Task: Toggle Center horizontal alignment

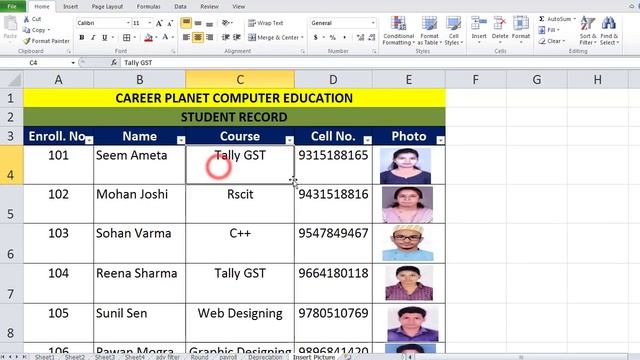Action: tap(198, 38)
